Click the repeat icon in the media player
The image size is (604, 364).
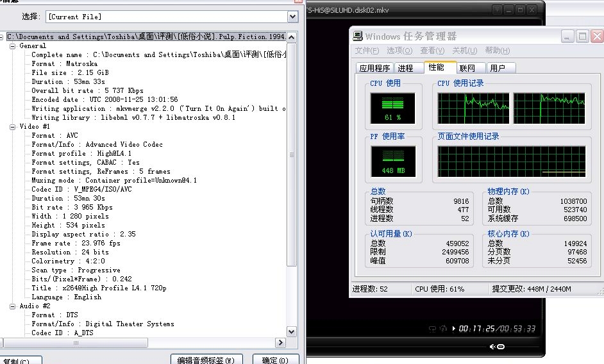pyautogui.click(x=432, y=329)
